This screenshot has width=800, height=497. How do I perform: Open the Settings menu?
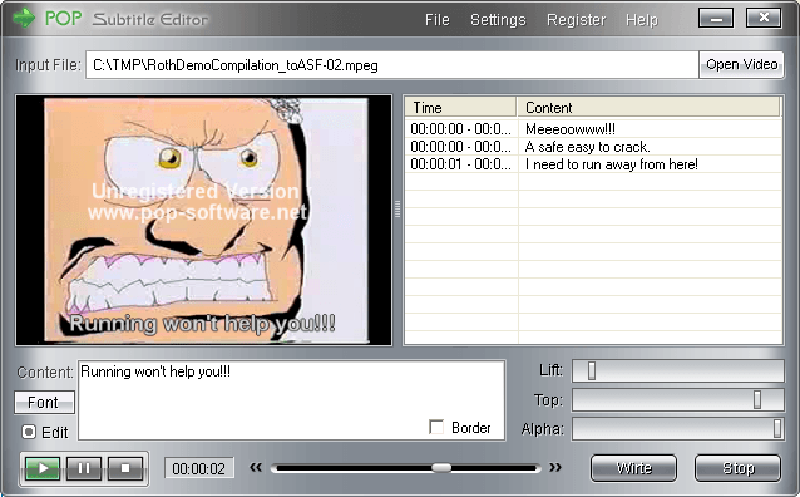497,20
